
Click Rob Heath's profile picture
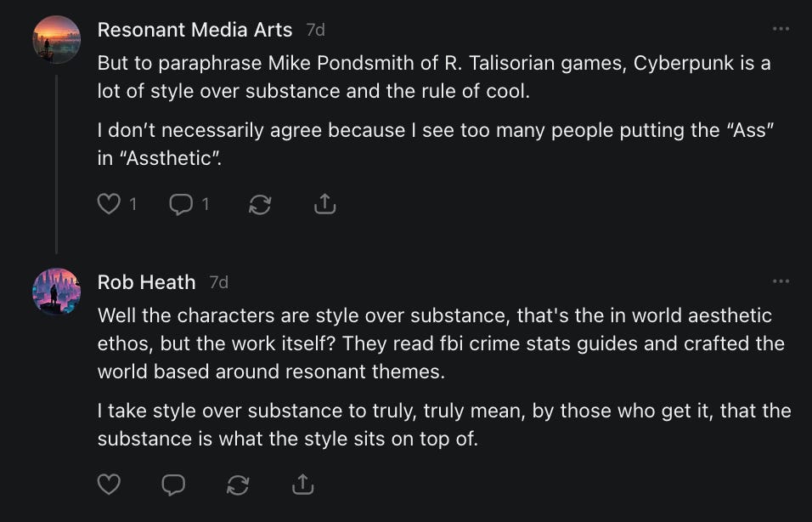point(57,291)
